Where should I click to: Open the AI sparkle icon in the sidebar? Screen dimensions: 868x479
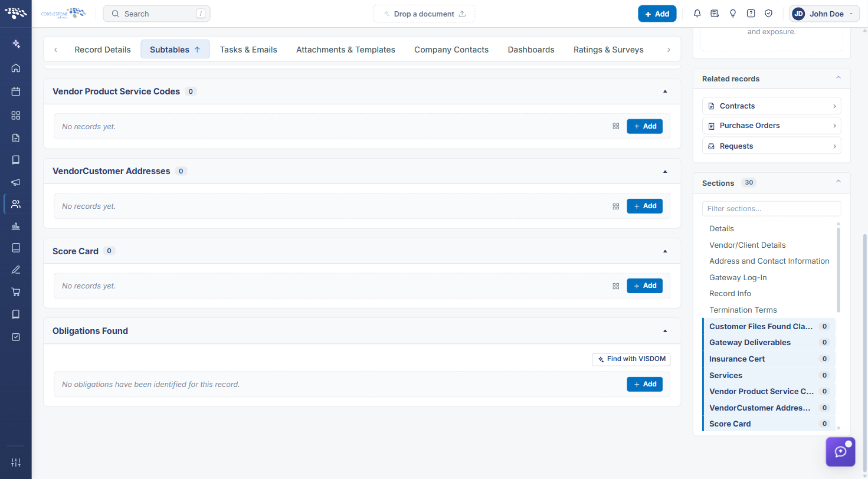(16, 44)
